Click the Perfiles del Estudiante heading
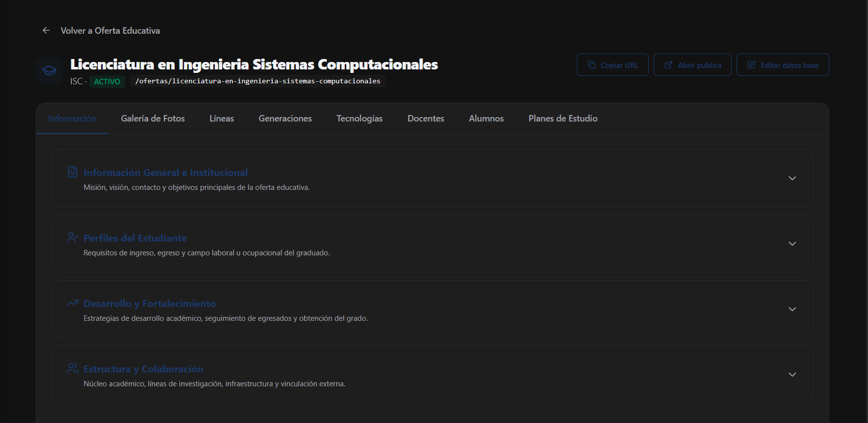 point(135,238)
